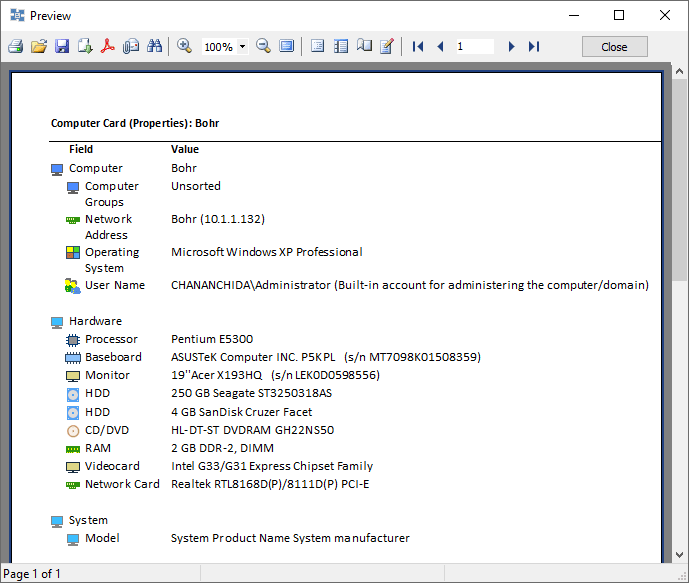
Task: Open page settings book icon
Action: 364,46
